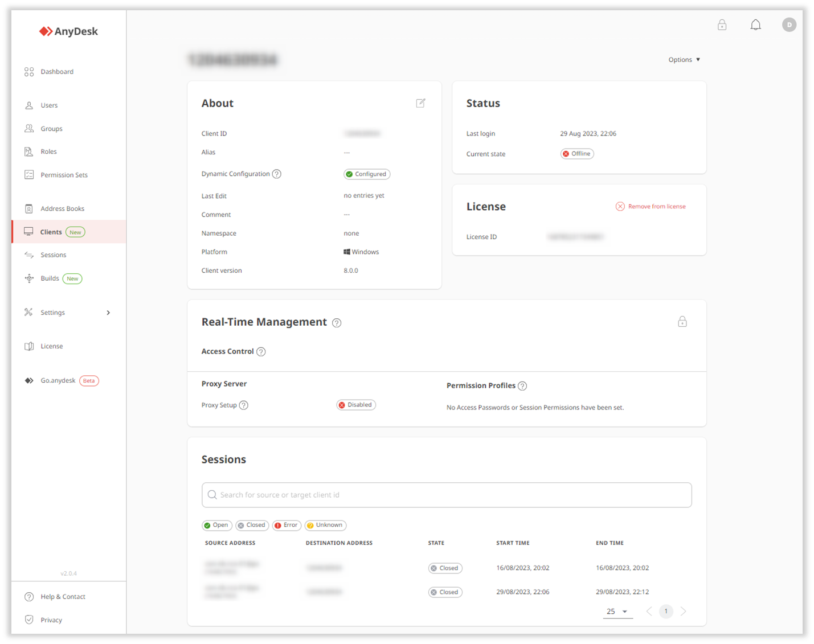
Task: Click the lock icon in Real-Time Management
Action: click(x=682, y=321)
